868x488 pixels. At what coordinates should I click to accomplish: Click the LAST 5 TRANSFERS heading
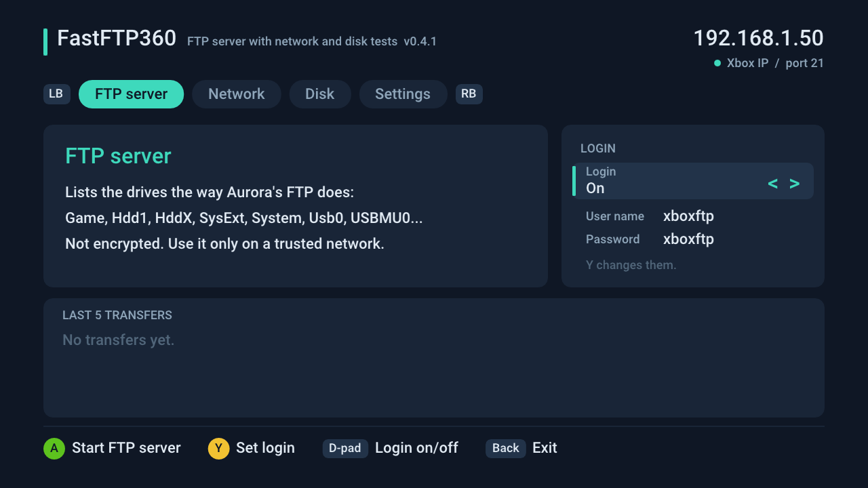117,315
